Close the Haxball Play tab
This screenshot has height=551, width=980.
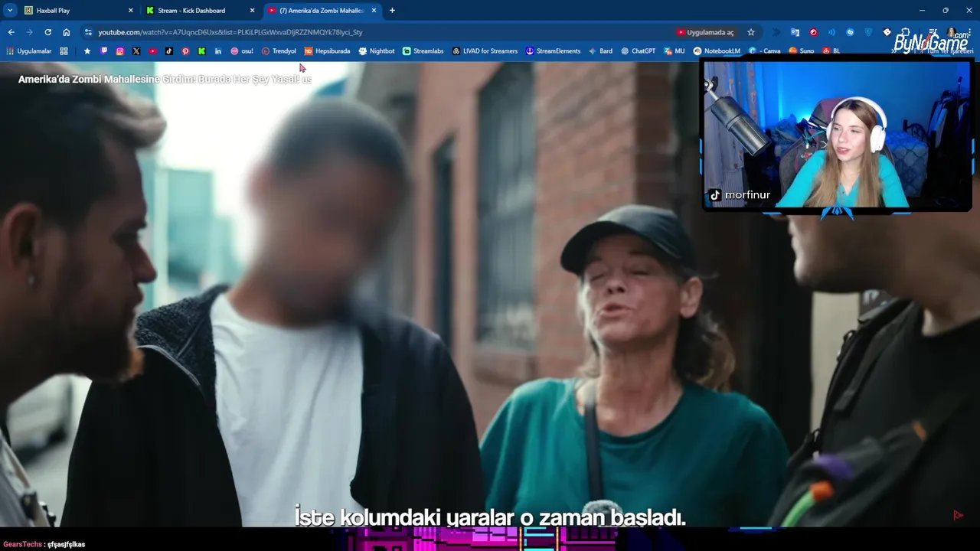coord(130,10)
